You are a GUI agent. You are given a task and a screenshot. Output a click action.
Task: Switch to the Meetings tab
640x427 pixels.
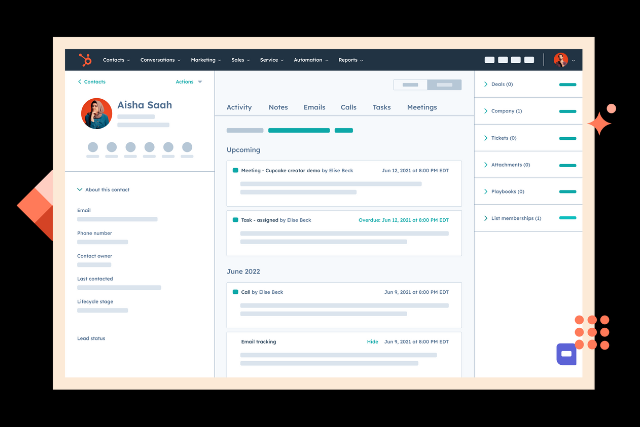pos(422,107)
